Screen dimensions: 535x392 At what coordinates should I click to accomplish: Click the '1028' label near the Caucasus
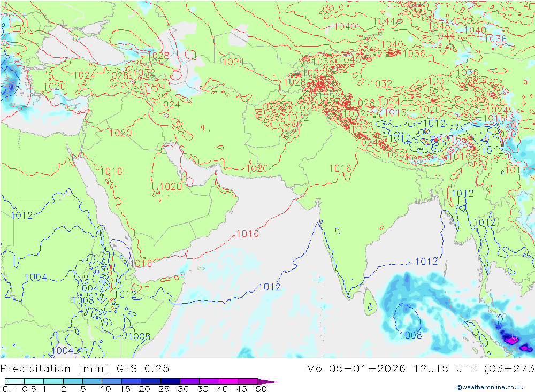pos(158,55)
